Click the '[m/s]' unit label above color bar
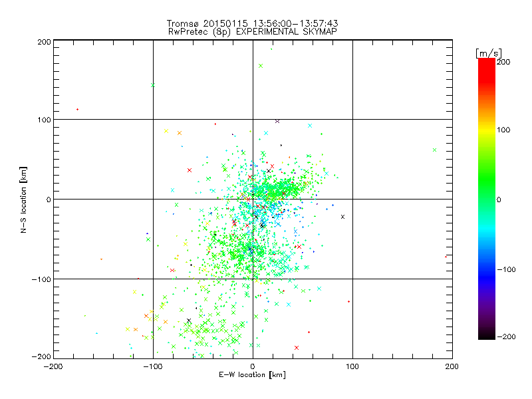The image size is (532, 399). [x=489, y=53]
